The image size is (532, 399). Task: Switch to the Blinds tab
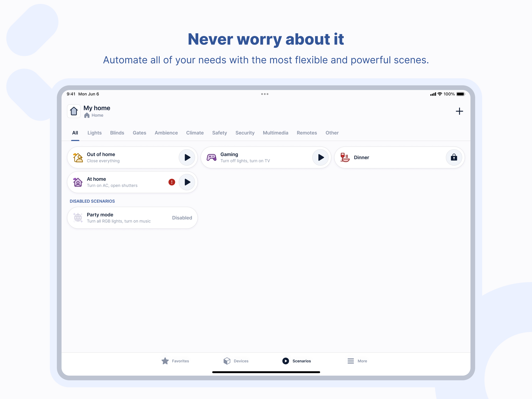pos(117,133)
